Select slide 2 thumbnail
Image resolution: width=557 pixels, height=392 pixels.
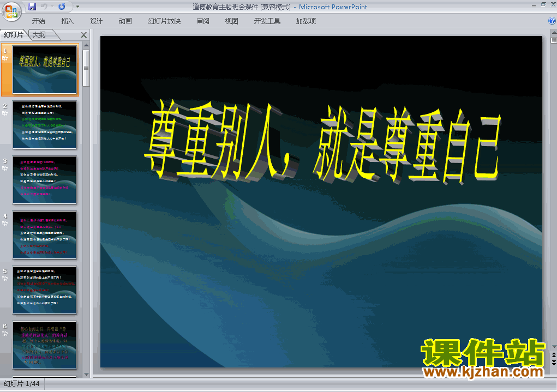click(44, 125)
